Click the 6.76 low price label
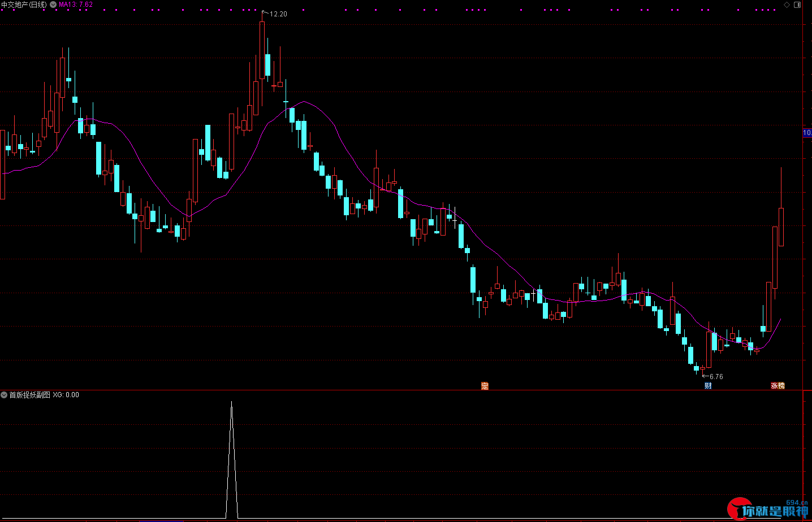 (x=716, y=376)
